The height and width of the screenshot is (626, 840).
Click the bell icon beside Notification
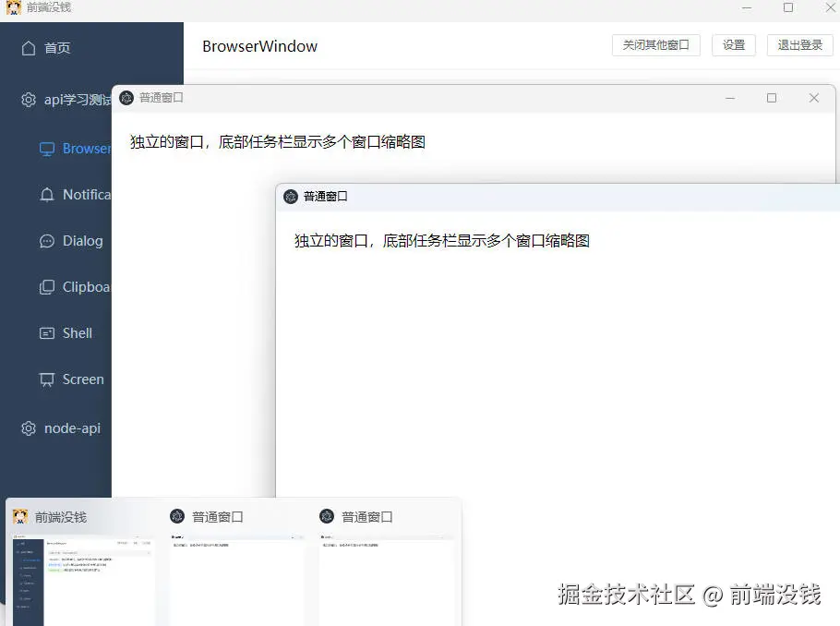coord(46,195)
